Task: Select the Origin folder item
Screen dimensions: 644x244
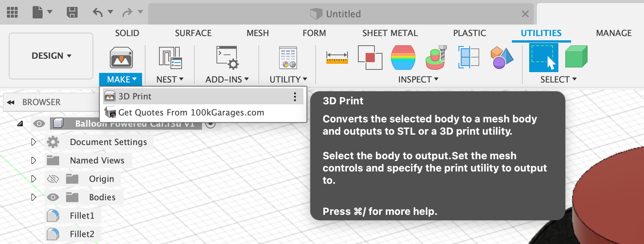Action: click(101, 179)
